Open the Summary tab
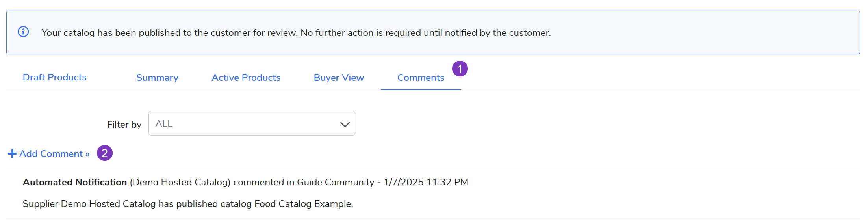This screenshot has height=220, width=868. click(157, 78)
